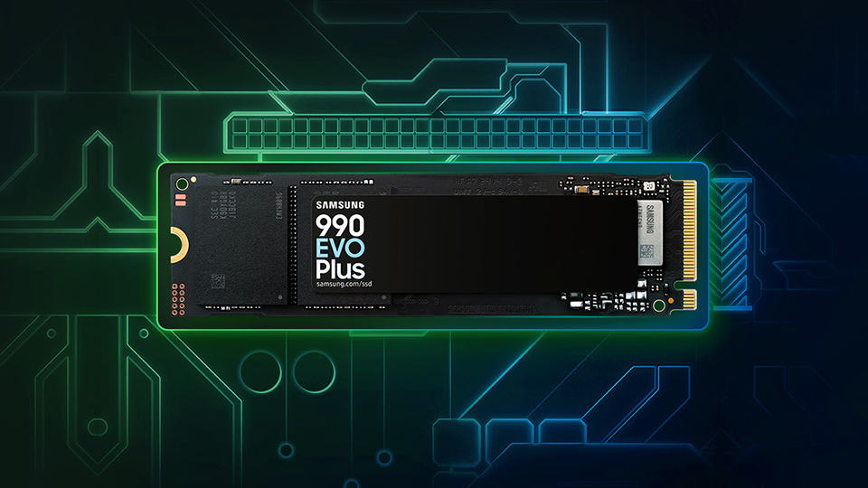This screenshot has width=868, height=488.
Task: Click the SAMSUNG brand text on the SSD label
Action: pos(340,205)
